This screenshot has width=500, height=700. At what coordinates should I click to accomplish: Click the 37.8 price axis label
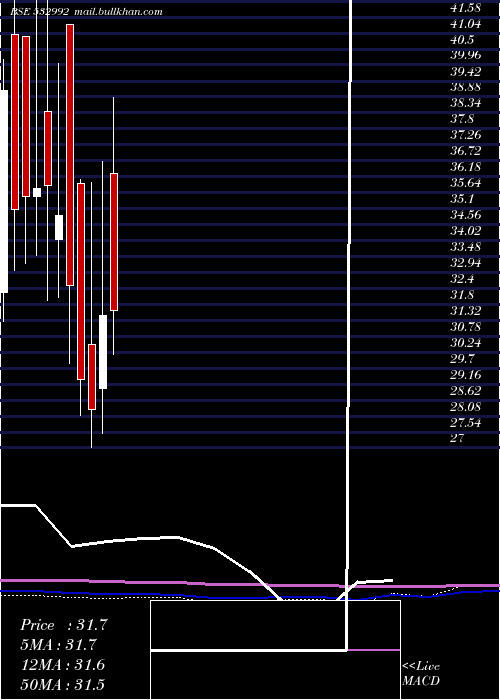pos(462,119)
